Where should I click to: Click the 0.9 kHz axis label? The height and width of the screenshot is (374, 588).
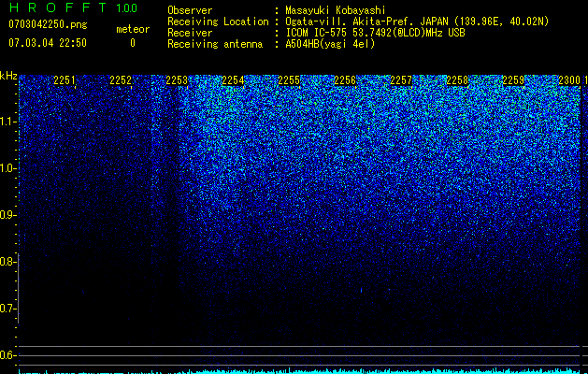tap(7, 215)
